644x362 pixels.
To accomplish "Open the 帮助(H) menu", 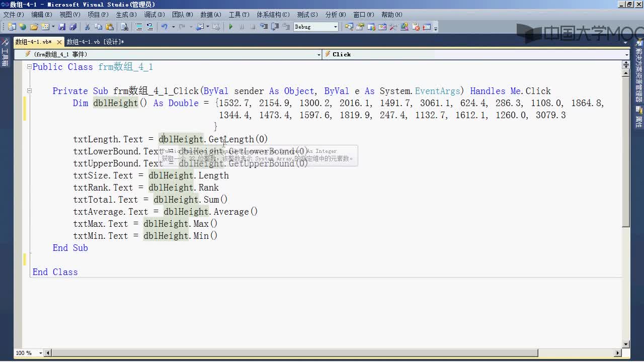I will [392, 15].
